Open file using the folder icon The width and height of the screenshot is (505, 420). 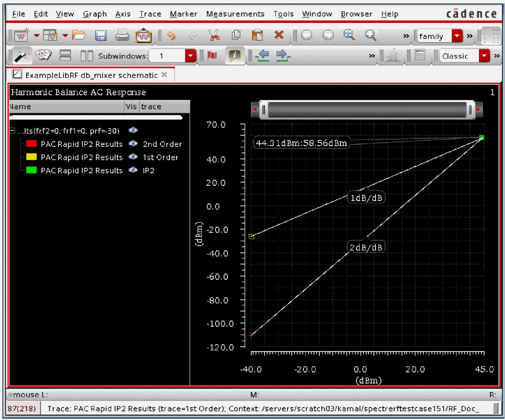point(79,35)
